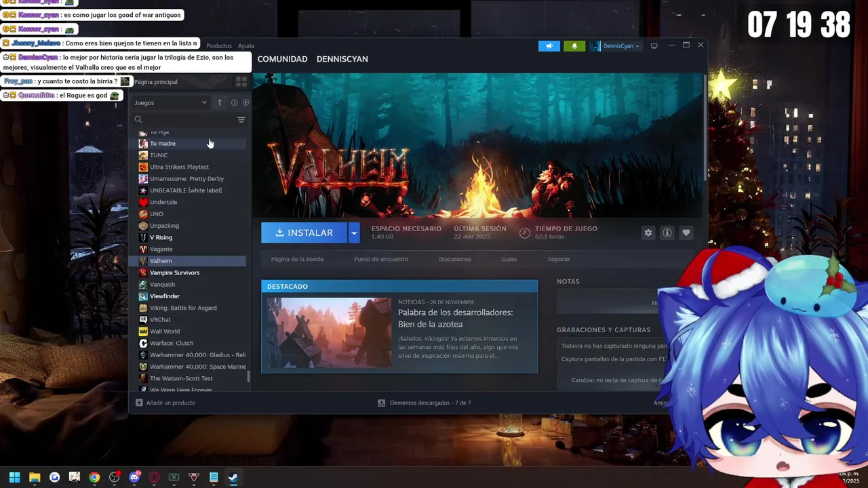Open Punto de encuentro tab
The width and height of the screenshot is (868, 488).
click(x=381, y=259)
